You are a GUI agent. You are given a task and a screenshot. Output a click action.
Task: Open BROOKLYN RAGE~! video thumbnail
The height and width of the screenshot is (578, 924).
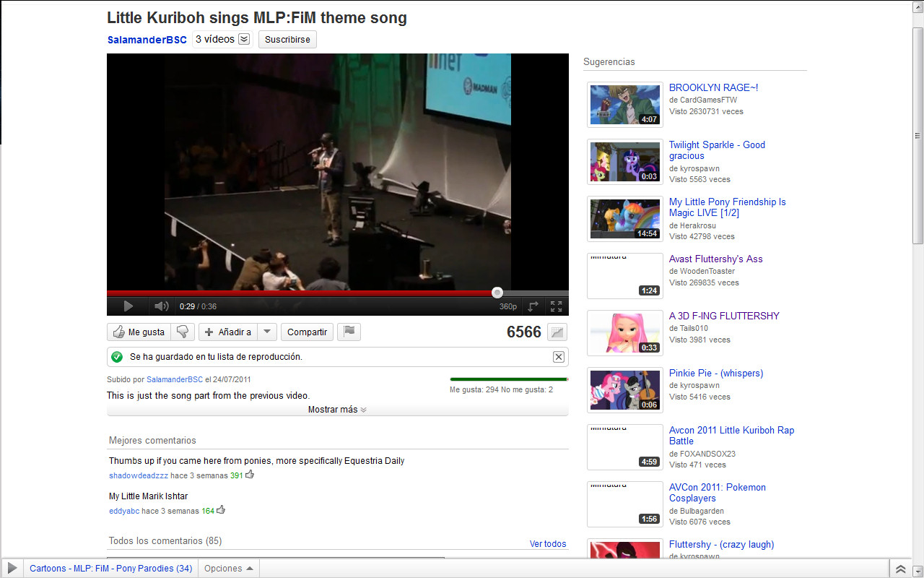click(625, 105)
